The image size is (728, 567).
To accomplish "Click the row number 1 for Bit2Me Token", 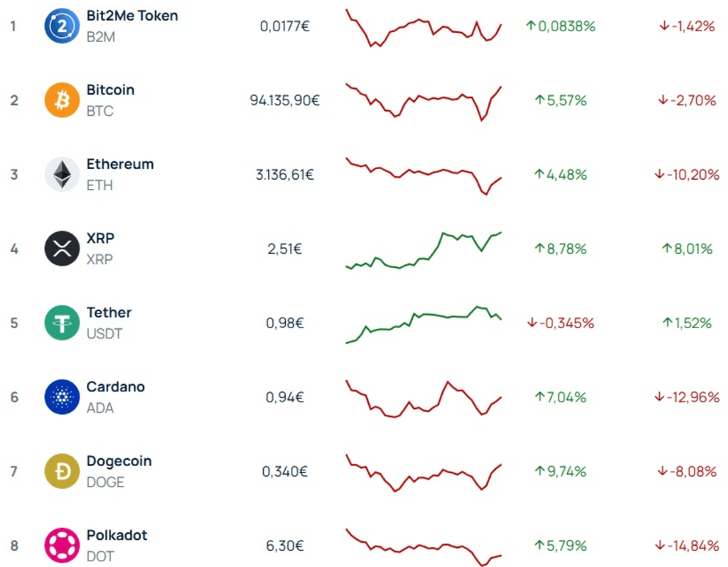I will pos(13,27).
